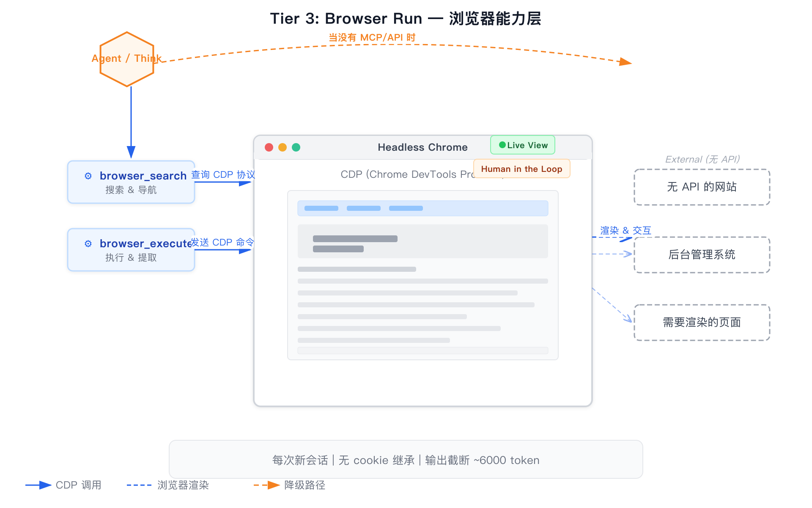This screenshot has width=812, height=508.
Task: Click the gear icon on browser_execute node
Action: pyautogui.click(x=88, y=243)
